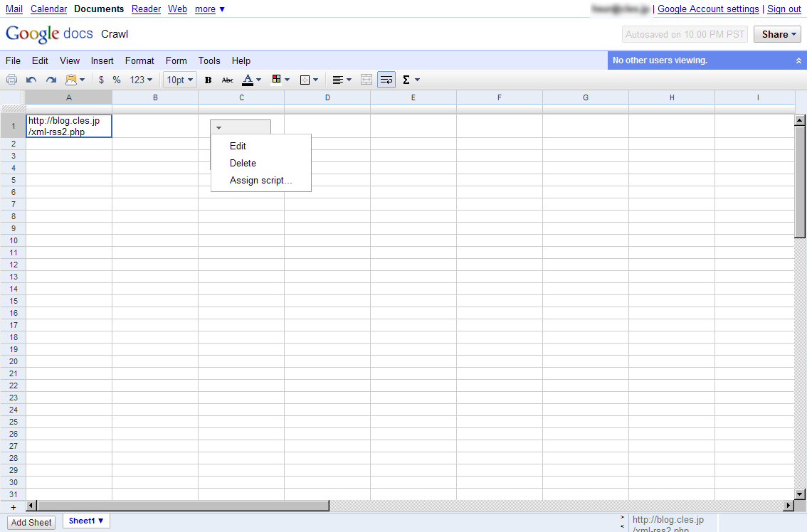Click the Print icon in toolbar
This screenshot has height=532, width=807.
tap(11, 80)
